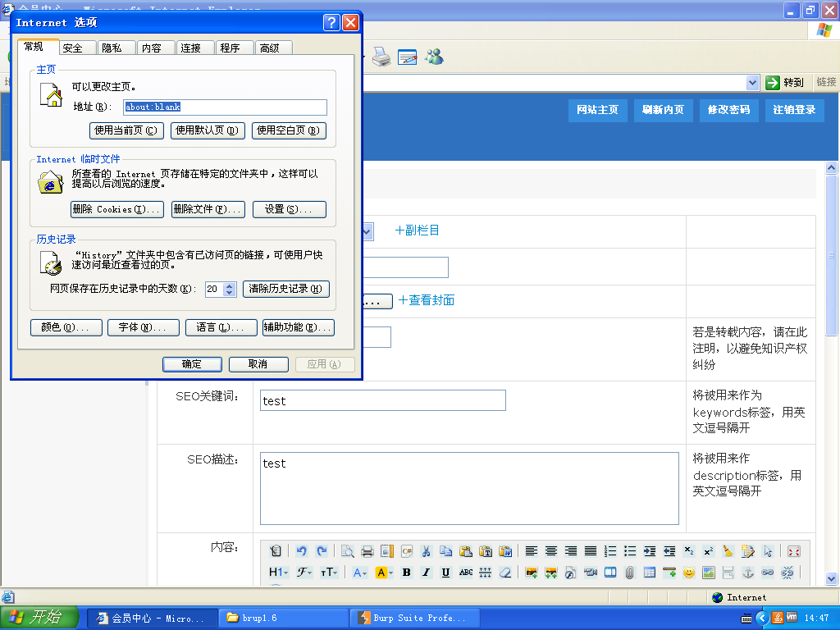Expand the IE address bar dropdown
The height and width of the screenshot is (630, 840).
752,83
